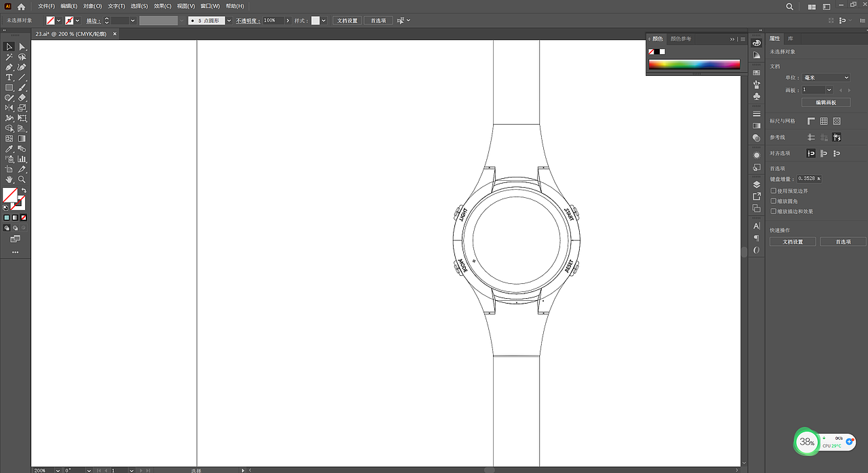Open Edit Toolbar three-dots button
Image resolution: width=868 pixels, height=473 pixels.
(x=16, y=252)
